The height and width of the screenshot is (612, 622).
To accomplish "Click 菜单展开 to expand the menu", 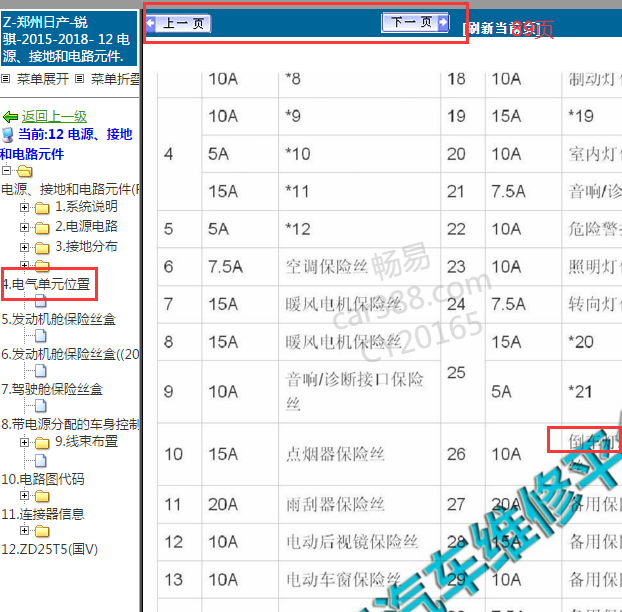I will (x=42, y=79).
